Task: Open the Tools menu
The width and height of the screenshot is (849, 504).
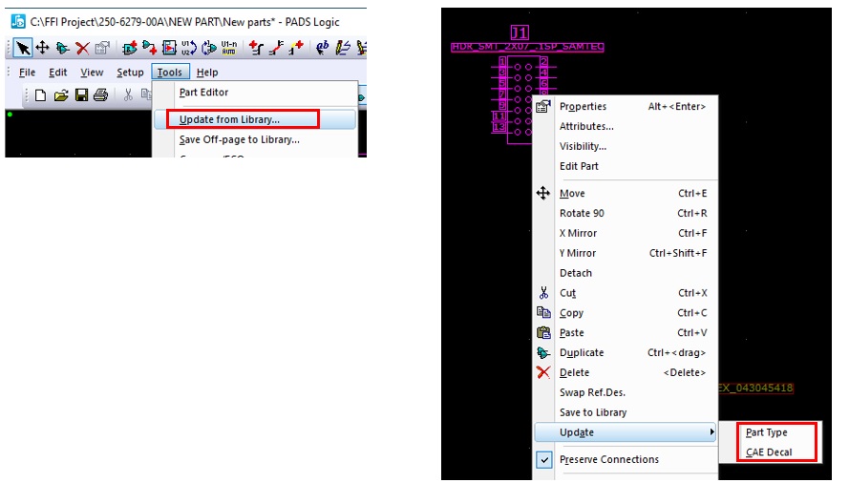Action: (x=170, y=73)
